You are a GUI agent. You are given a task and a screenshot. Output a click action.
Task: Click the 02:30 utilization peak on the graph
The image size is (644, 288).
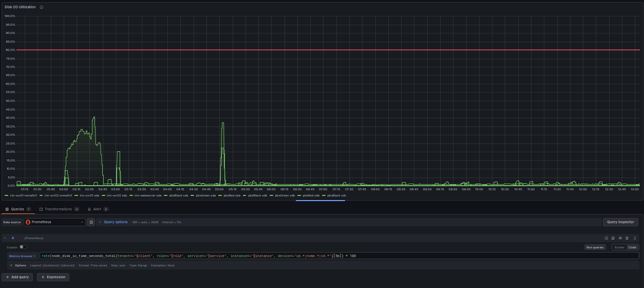point(93,117)
